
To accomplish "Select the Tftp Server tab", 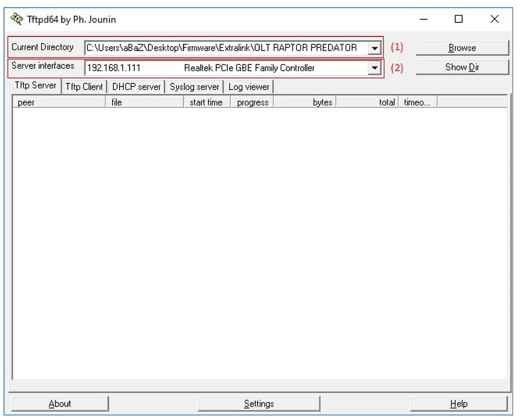I will 35,86.
